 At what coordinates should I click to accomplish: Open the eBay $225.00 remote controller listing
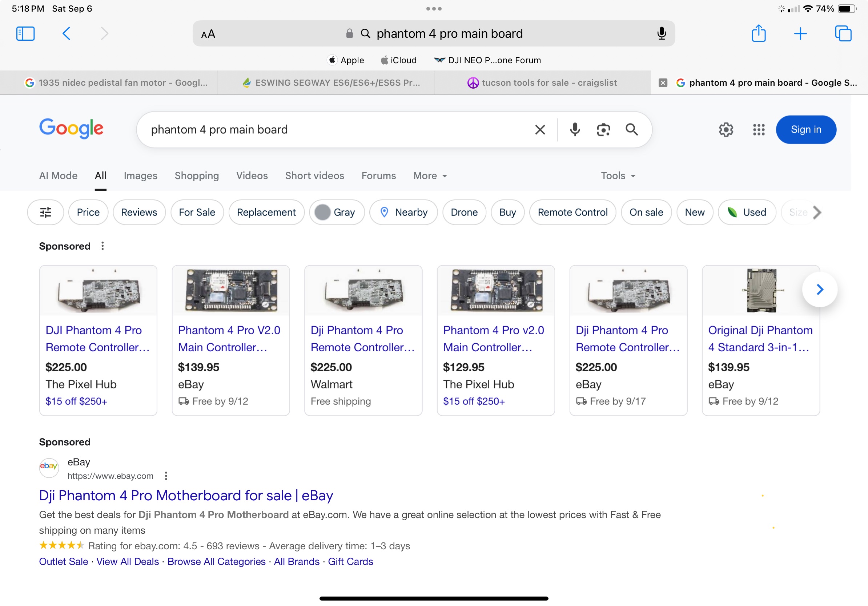[628, 340]
